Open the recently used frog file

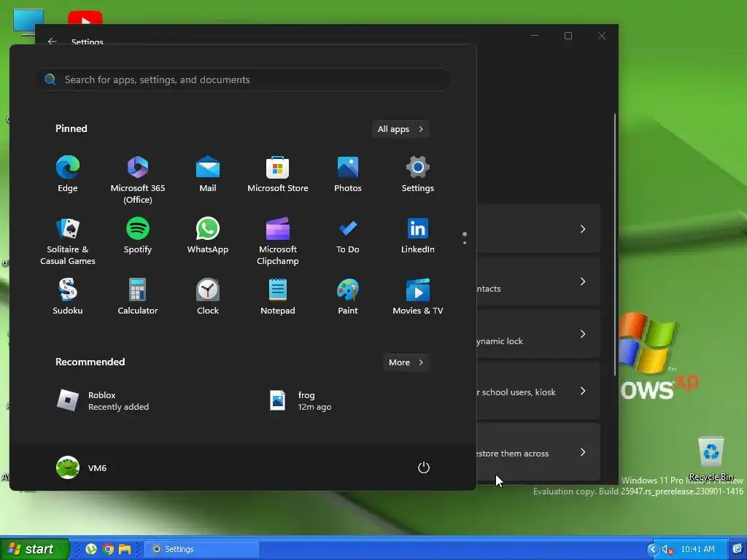(300, 400)
